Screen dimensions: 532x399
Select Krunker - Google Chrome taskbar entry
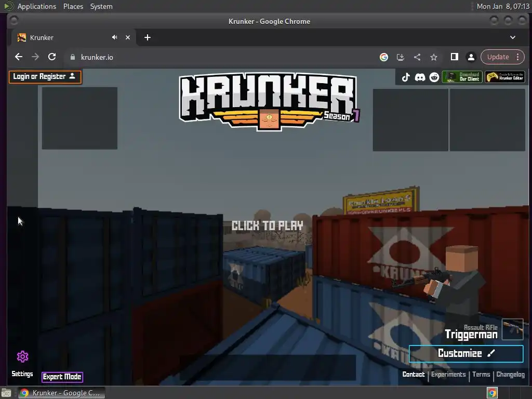tap(61, 393)
